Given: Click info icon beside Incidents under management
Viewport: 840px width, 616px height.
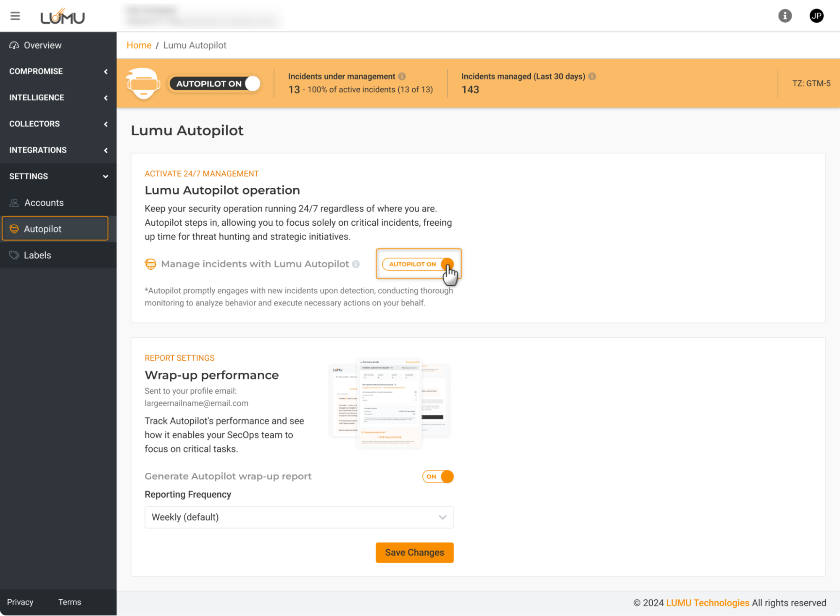Looking at the screenshot, I should (402, 76).
